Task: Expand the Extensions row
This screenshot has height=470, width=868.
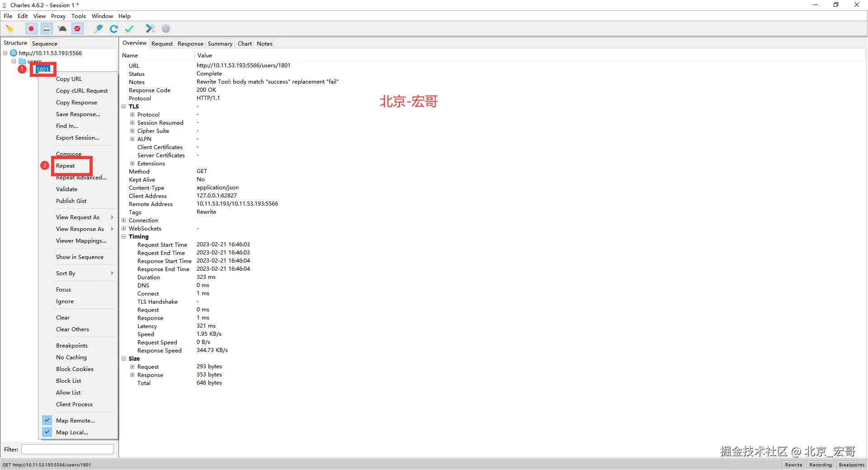Action: (132, 164)
